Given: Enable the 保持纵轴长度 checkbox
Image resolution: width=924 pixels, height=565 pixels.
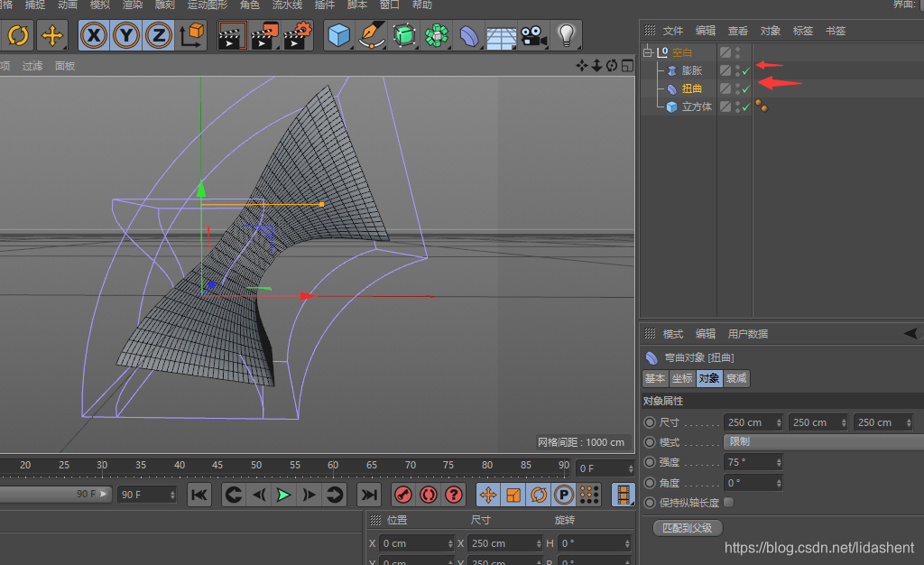Looking at the screenshot, I should click(x=728, y=503).
